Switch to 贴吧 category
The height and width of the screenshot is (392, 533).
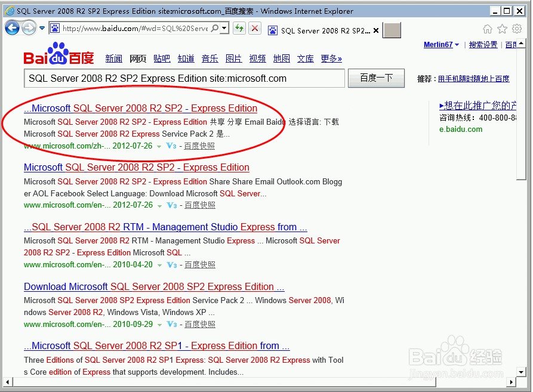coord(162,58)
